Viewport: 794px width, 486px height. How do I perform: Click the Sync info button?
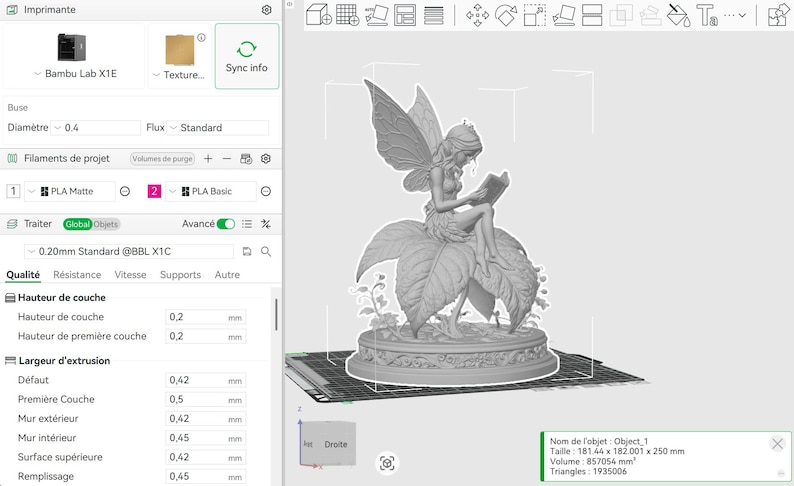pos(247,56)
